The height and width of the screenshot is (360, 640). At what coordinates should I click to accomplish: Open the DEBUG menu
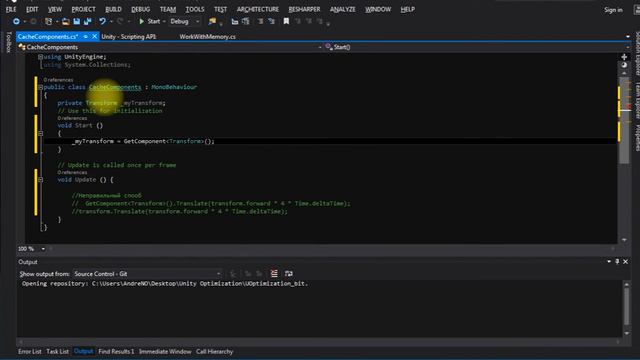coord(140,9)
